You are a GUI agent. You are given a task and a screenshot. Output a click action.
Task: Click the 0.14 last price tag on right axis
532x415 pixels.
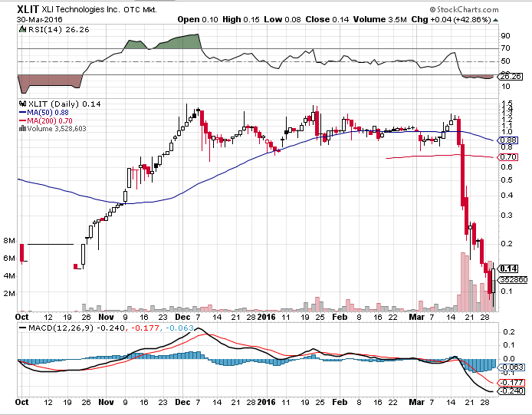coord(508,269)
